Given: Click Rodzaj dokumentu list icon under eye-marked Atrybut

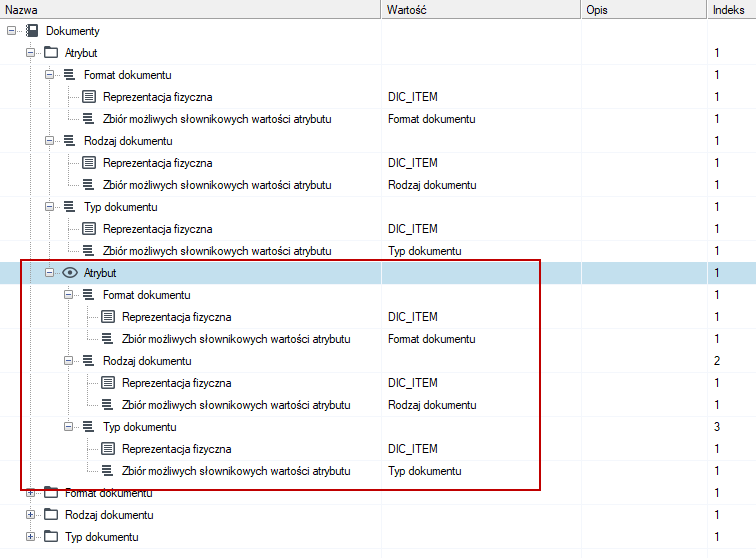Looking at the screenshot, I should (x=89, y=361).
